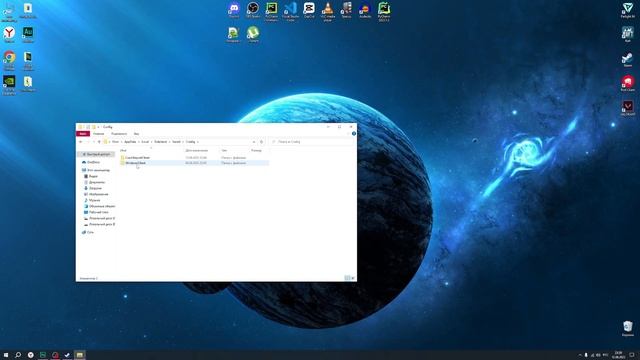This screenshot has width=640, height=360.
Task: Select the Steam desktop icon on the right
Action: [627, 58]
